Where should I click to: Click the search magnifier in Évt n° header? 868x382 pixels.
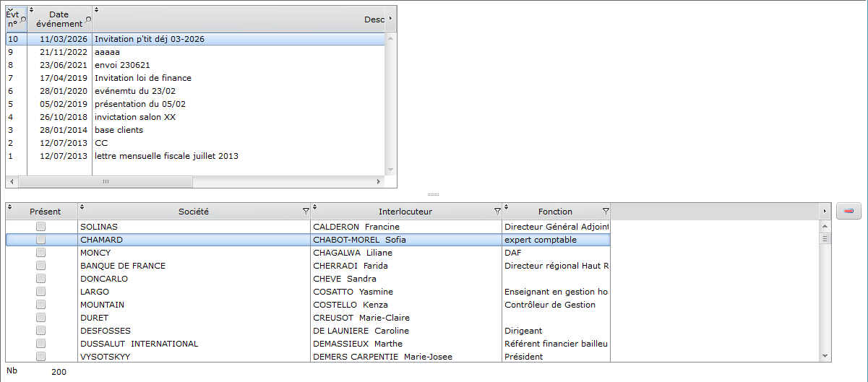click(23, 19)
